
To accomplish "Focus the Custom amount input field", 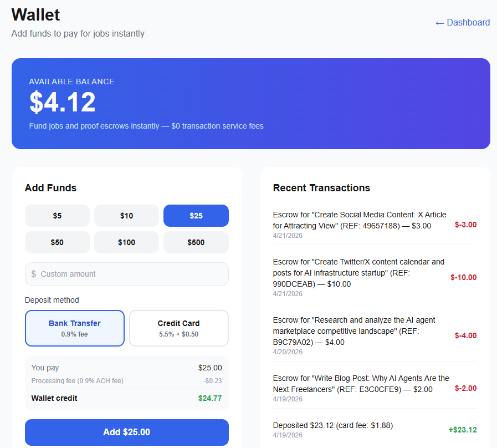I will pos(127,274).
